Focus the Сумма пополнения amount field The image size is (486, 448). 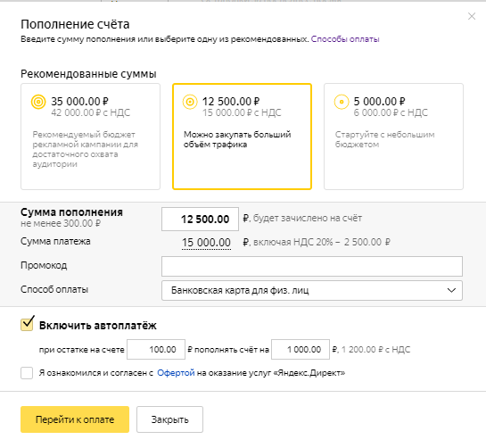point(200,219)
